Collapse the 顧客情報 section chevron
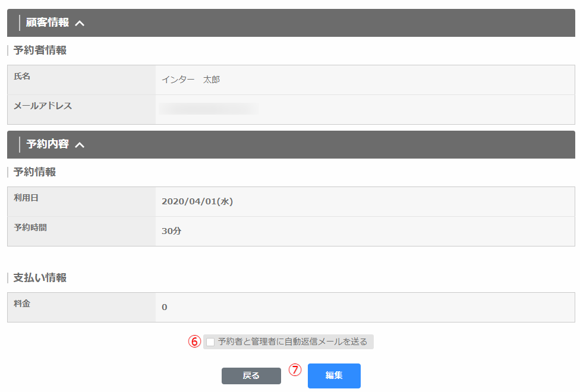 (x=80, y=23)
